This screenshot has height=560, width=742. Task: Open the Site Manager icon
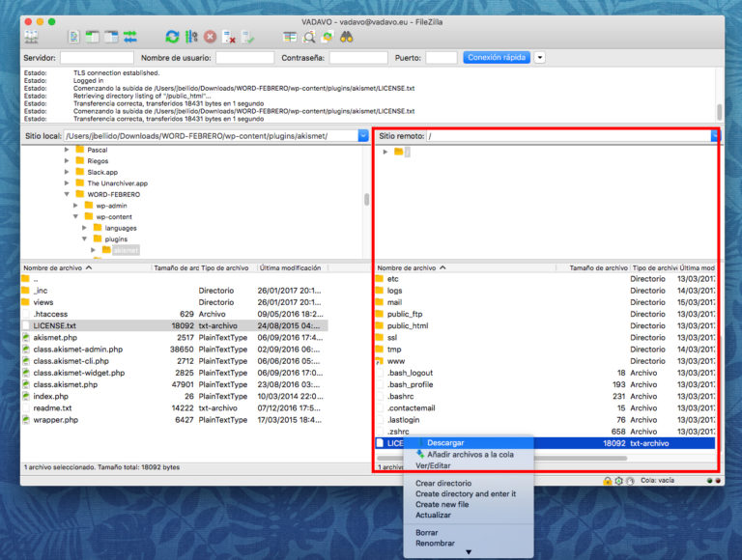(x=32, y=37)
